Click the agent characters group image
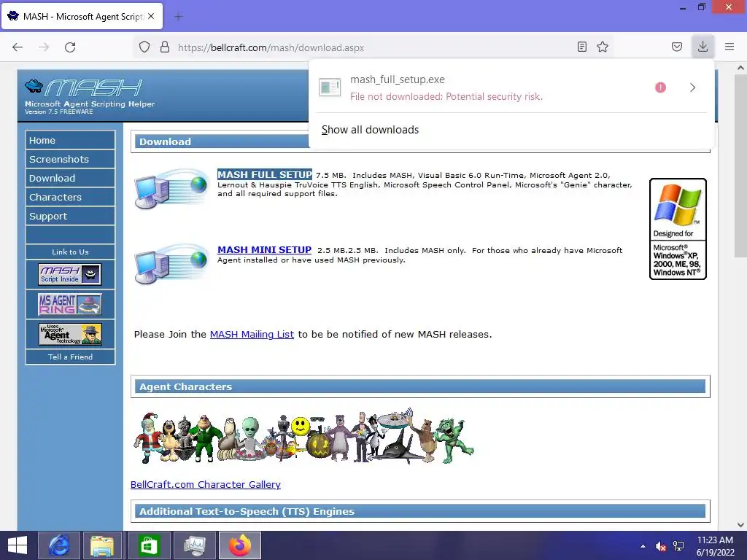Image resolution: width=747 pixels, height=560 pixels. (303, 436)
